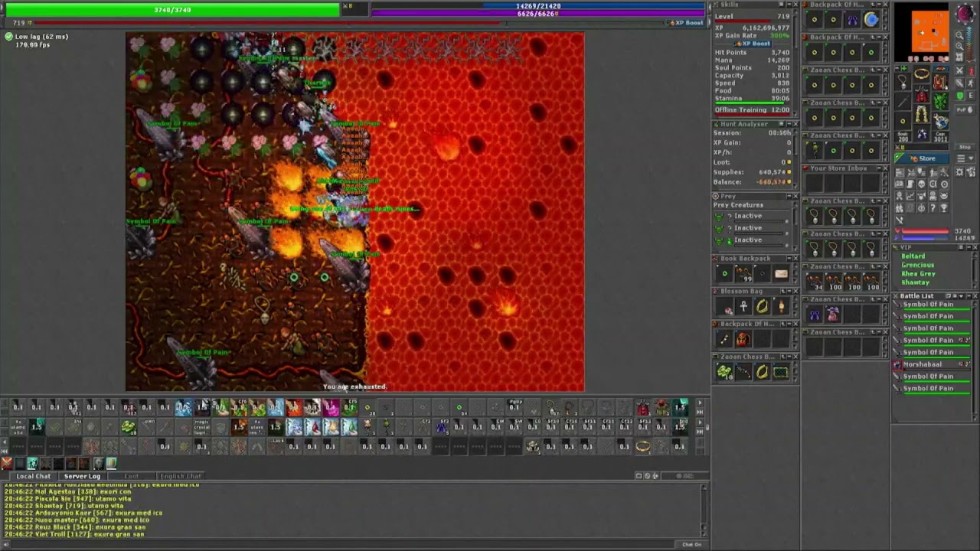
Task: Toggle expert mode with the E button
Action: click(971, 96)
